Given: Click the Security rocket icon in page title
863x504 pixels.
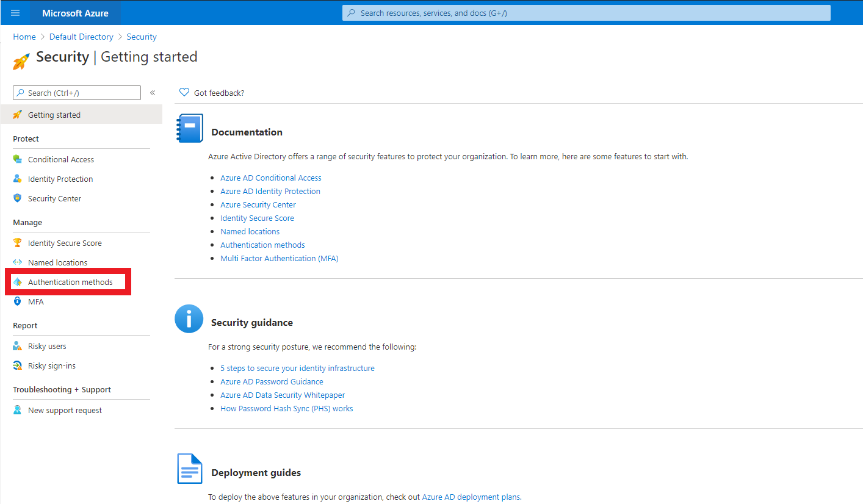Looking at the screenshot, I should coord(21,60).
